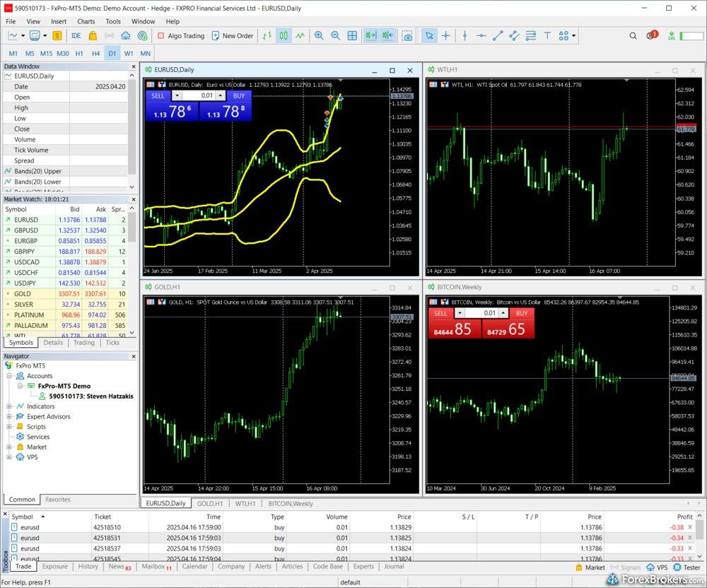Image resolution: width=707 pixels, height=588 pixels.
Task: Expand the Indicators tree in Navigator
Action: [x=10, y=406]
